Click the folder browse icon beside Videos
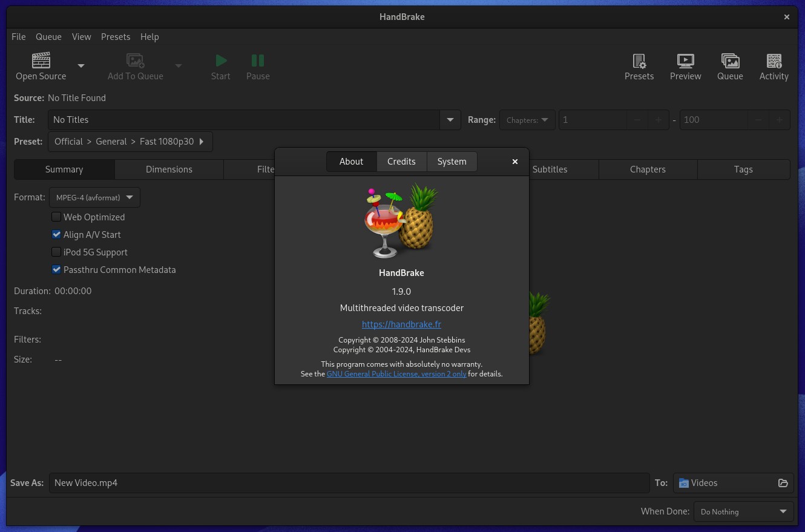 pyautogui.click(x=783, y=483)
